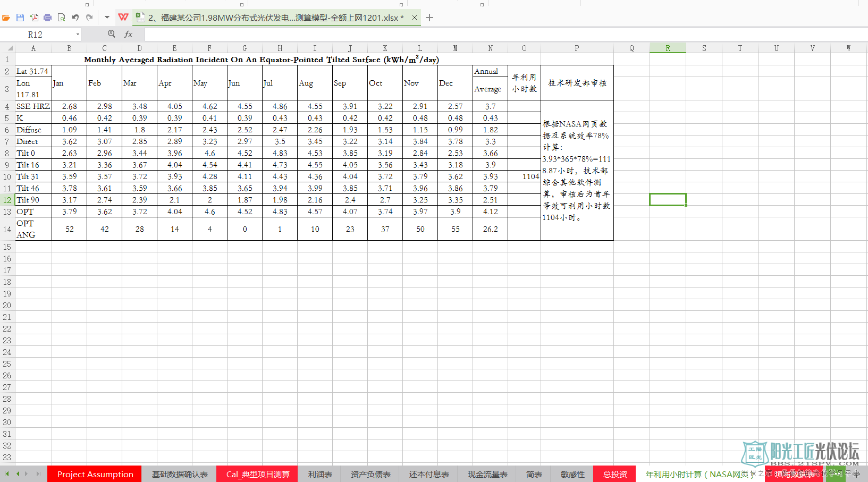Open the Insert Function fx button

pos(128,34)
